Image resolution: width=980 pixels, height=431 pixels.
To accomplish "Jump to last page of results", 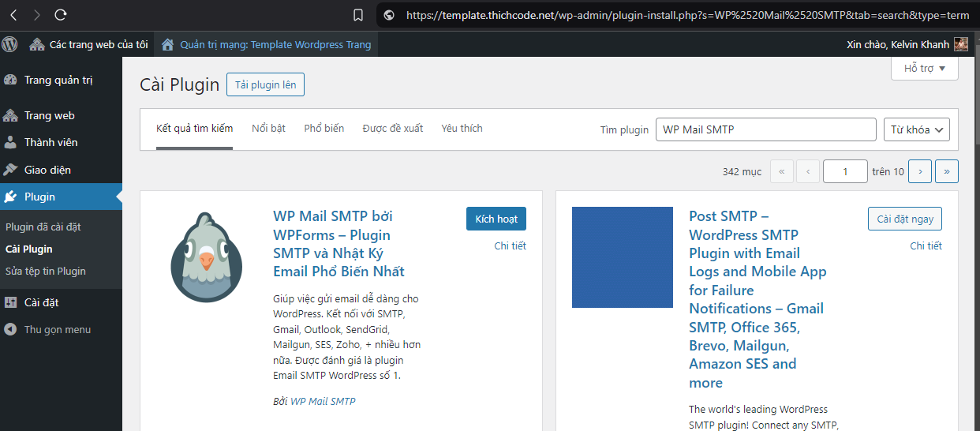I will coord(947,171).
